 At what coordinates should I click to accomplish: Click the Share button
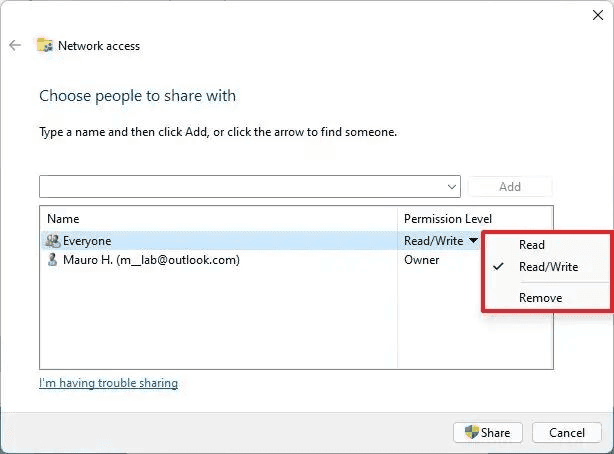tap(487, 433)
